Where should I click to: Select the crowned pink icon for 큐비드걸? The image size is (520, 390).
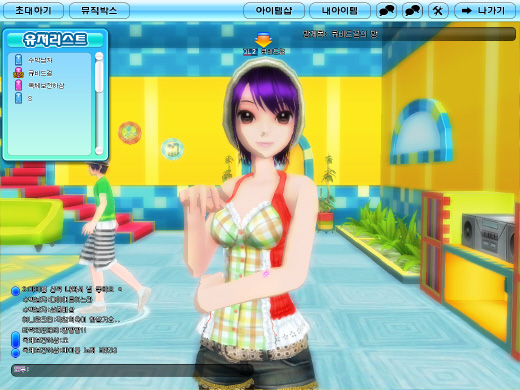pyautogui.click(x=18, y=73)
